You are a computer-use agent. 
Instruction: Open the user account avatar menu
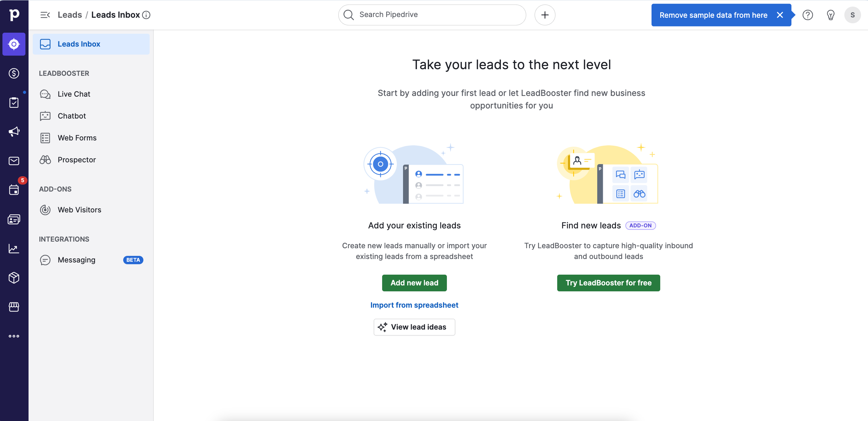(x=852, y=15)
